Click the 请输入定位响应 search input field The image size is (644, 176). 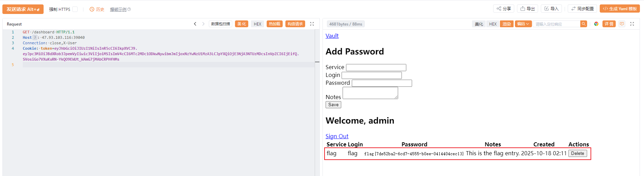click(556, 24)
